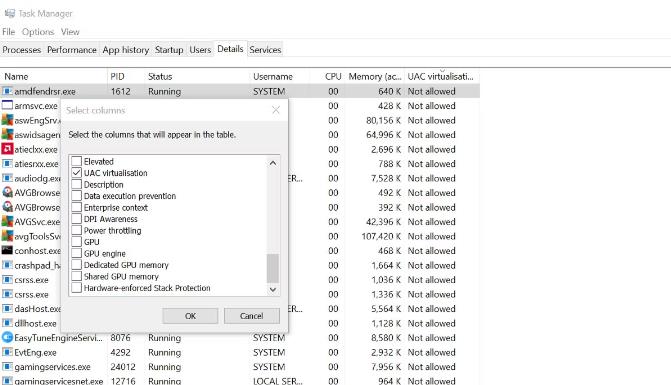The image size is (671, 385).
Task: Close the Select columns dialog
Action: [276, 110]
